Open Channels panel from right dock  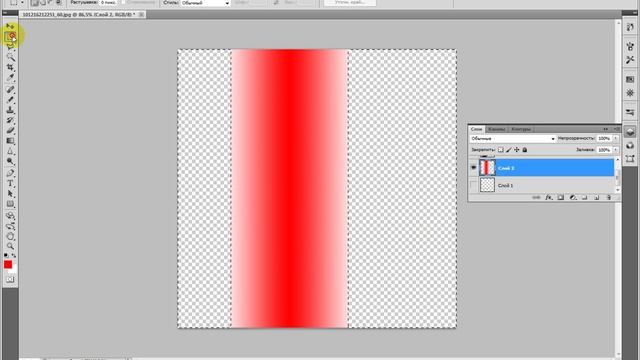(630, 145)
